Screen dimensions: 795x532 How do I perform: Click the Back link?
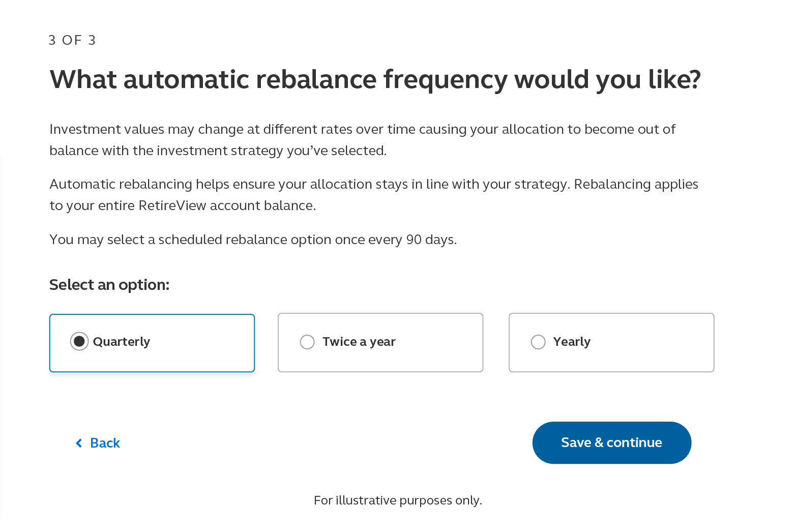coord(105,443)
